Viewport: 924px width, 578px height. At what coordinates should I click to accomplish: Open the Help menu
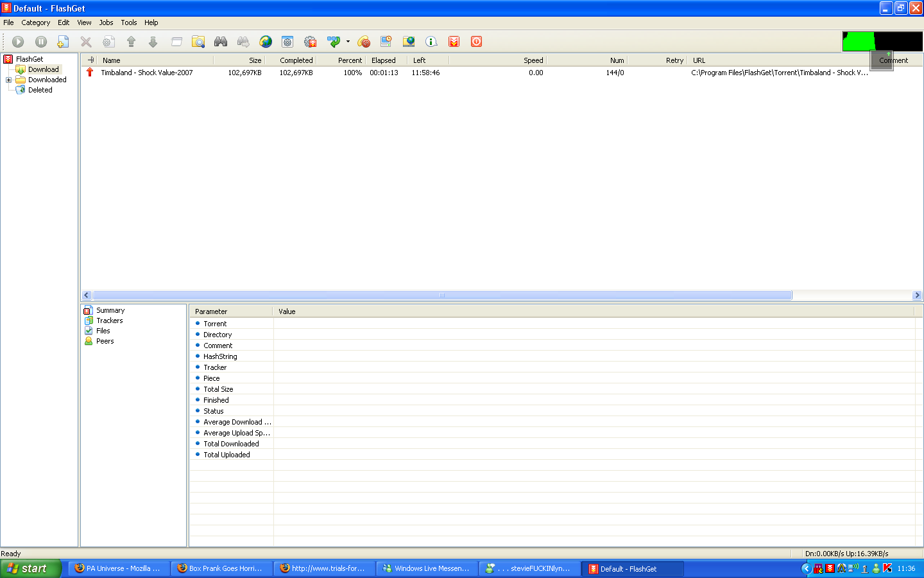(151, 22)
